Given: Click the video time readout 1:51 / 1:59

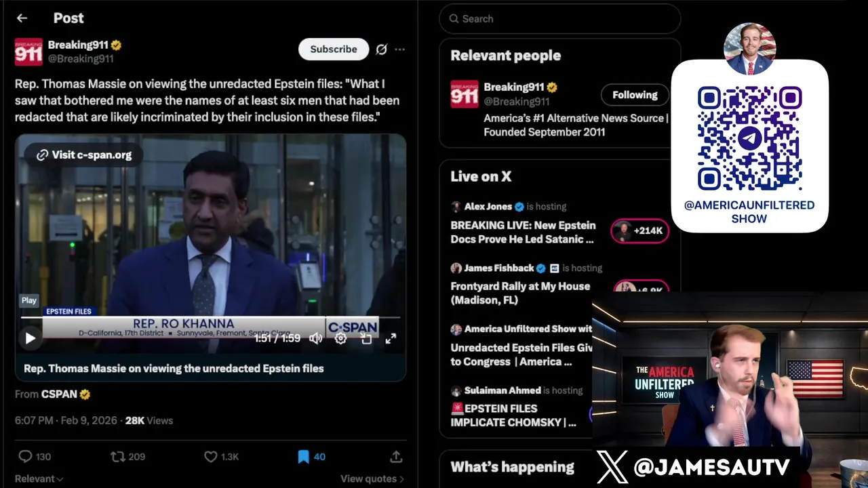Looking at the screenshot, I should [x=277, y=338].
